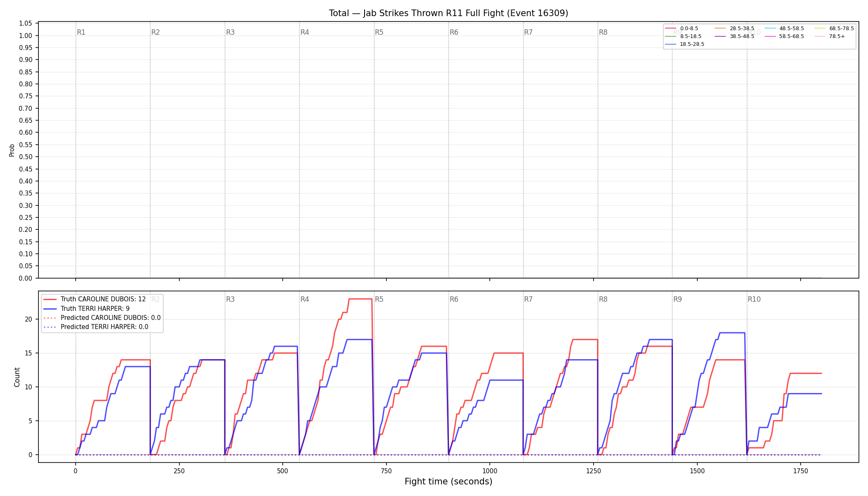Click the "R8" round label in the count plot
The width and height of the screenshot is (868, 496).
click(x=603, y=299)
